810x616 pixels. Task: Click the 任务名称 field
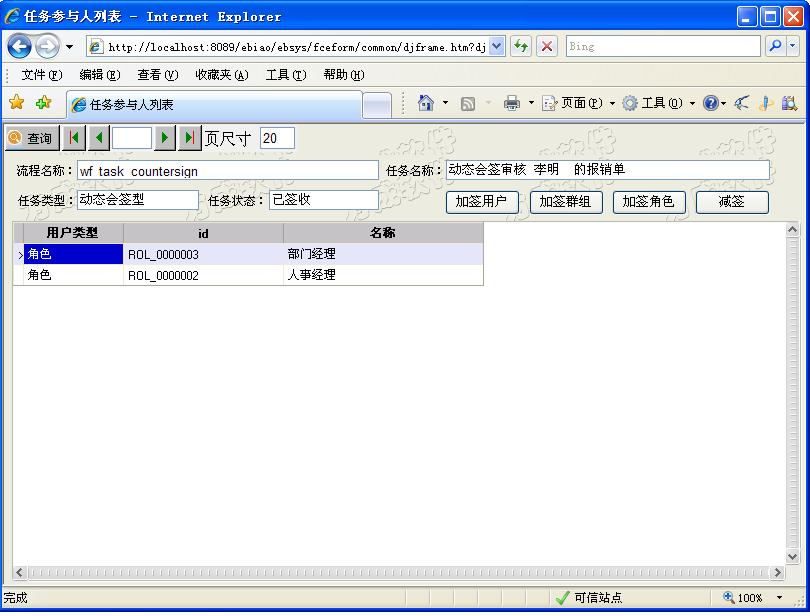coord(608,170)
